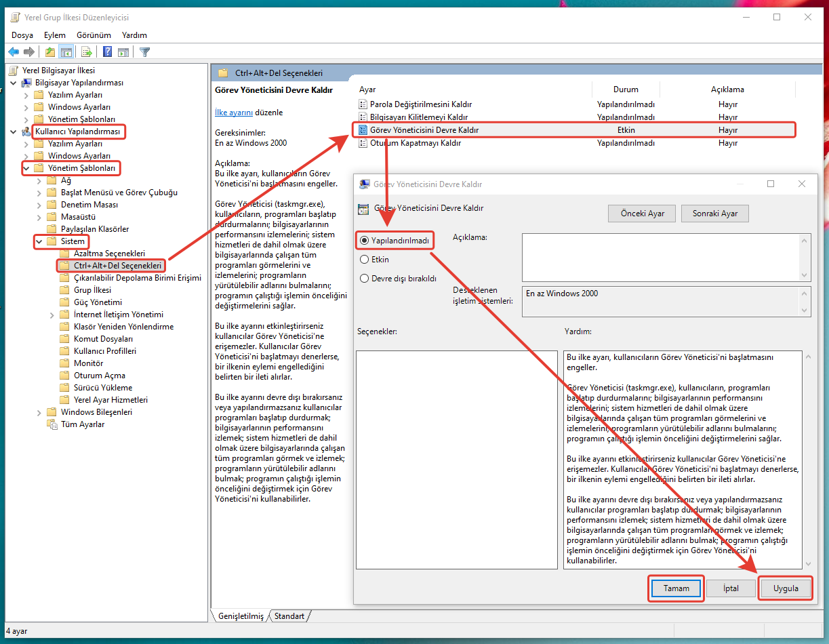
Task: Click the export list toolbar icon
Action: click(87, 52)
